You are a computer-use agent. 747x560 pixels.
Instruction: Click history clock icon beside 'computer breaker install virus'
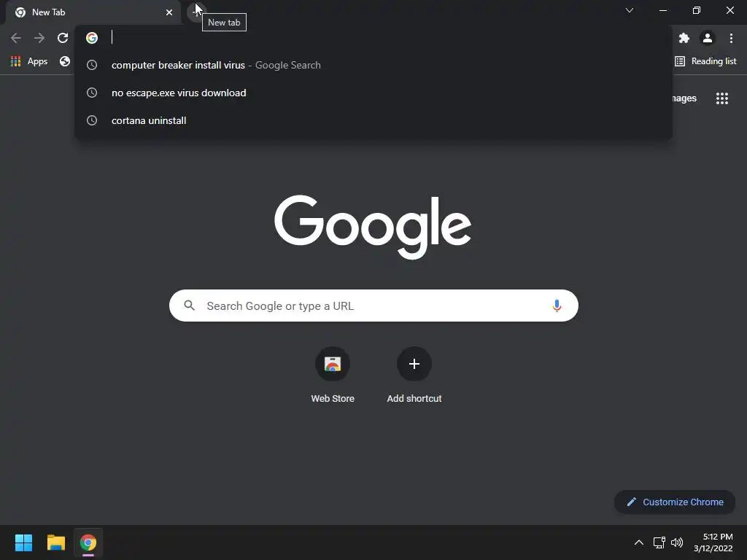click(92, 65)
